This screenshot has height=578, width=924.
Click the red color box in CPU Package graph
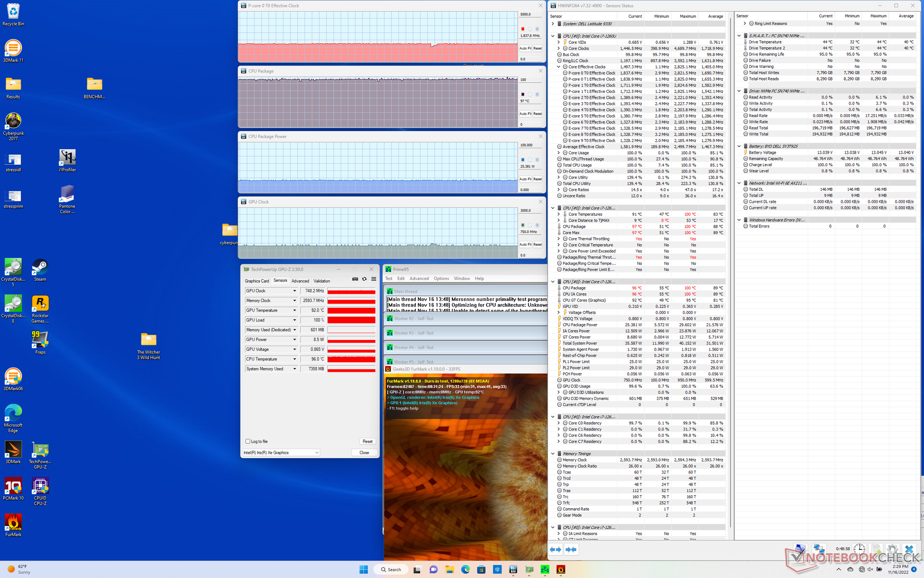click(x=523, y=94)
